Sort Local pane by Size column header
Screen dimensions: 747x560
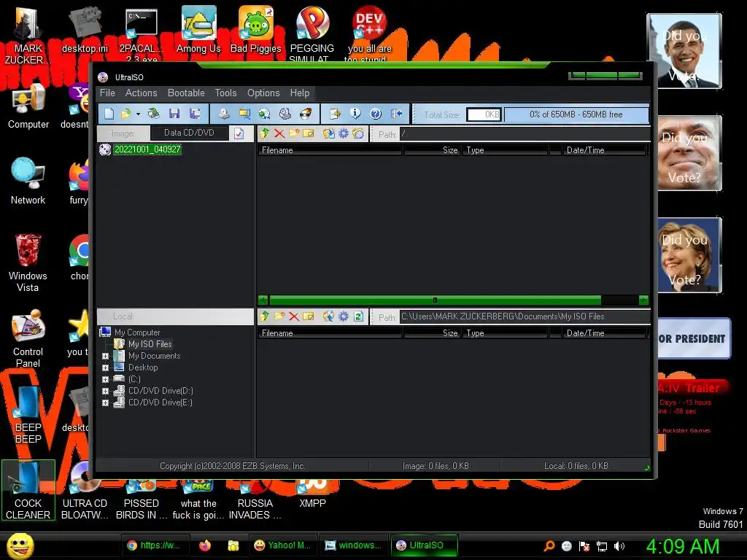pyautogui.click(x=432, y=333)
